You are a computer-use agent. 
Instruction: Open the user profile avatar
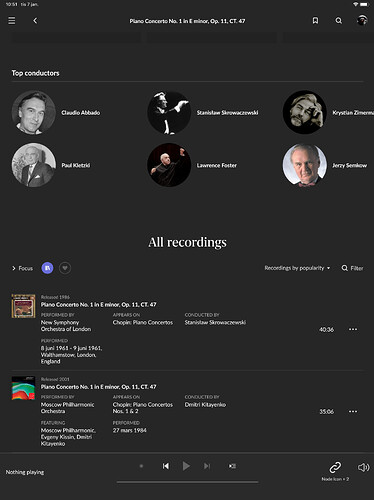tap(362, 20)
